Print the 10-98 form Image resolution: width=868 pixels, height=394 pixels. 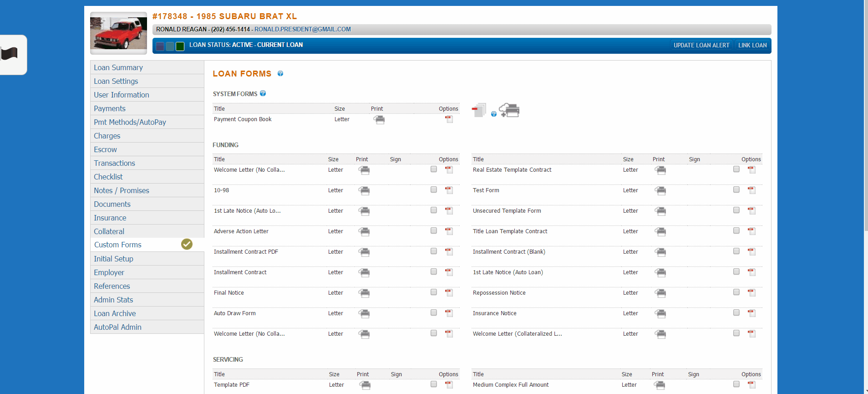tap(364, 191)
